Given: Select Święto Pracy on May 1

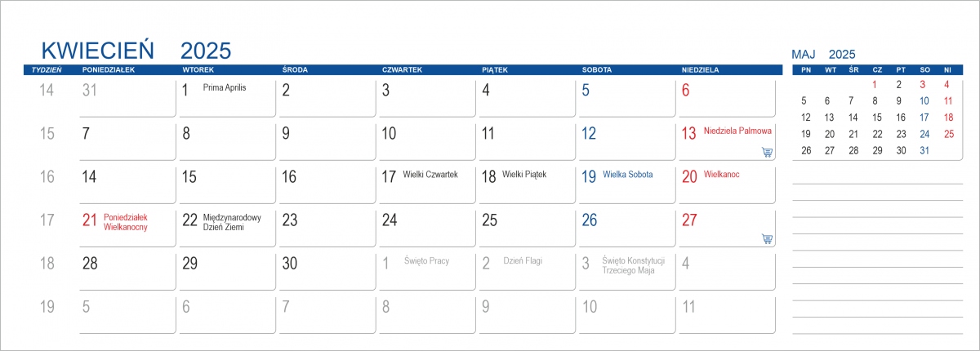Looking at the screenshot, I should (426, 261).
